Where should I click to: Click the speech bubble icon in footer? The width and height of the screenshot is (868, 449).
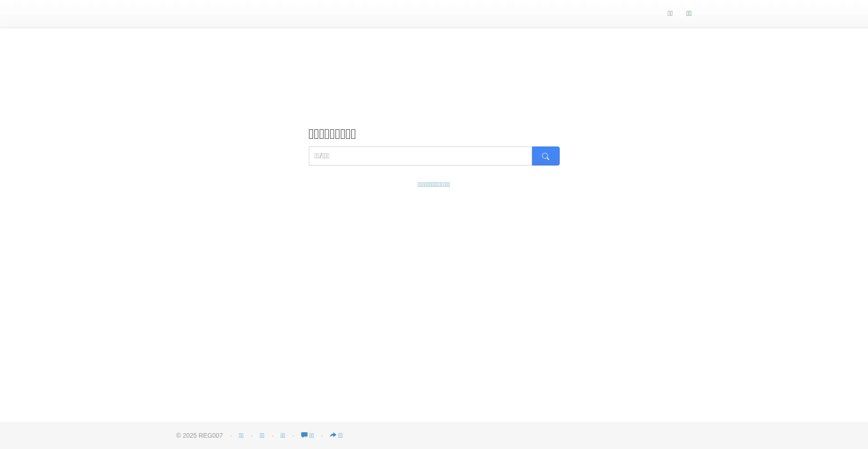pos(304,435)
